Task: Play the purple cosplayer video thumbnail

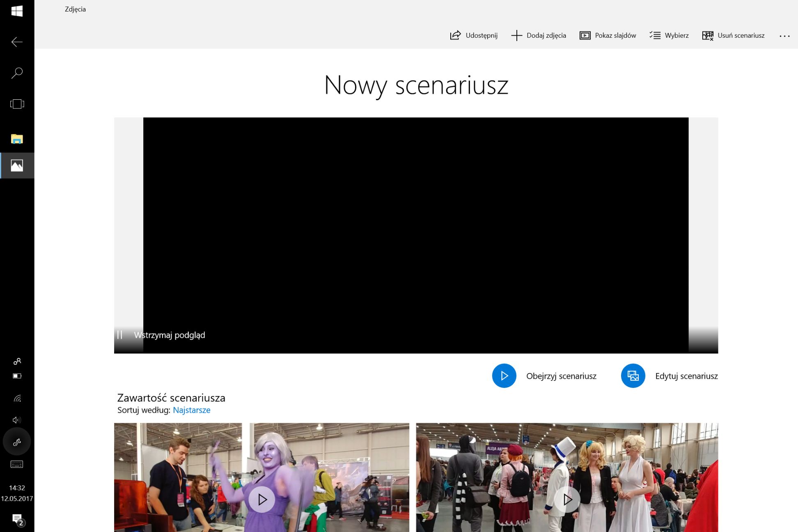Action: point(262,499)
